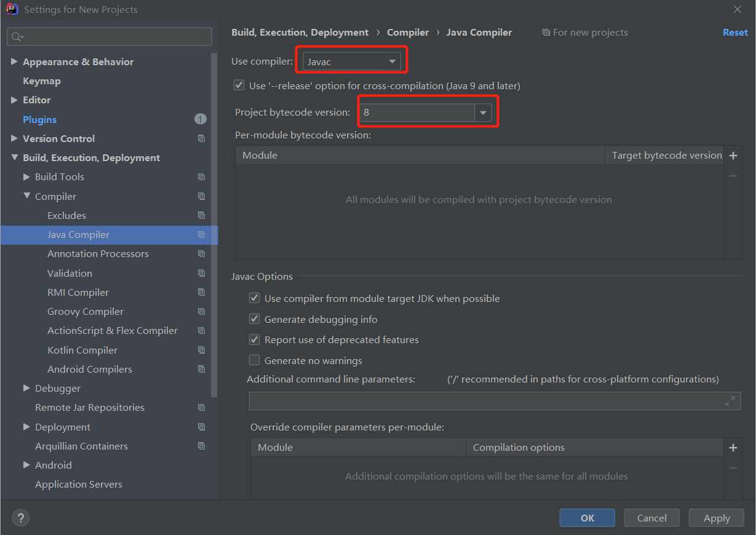Expand the Deployment node
This screenshot has width=756, height=535.
pyautogui.click(x=26, y=427)
